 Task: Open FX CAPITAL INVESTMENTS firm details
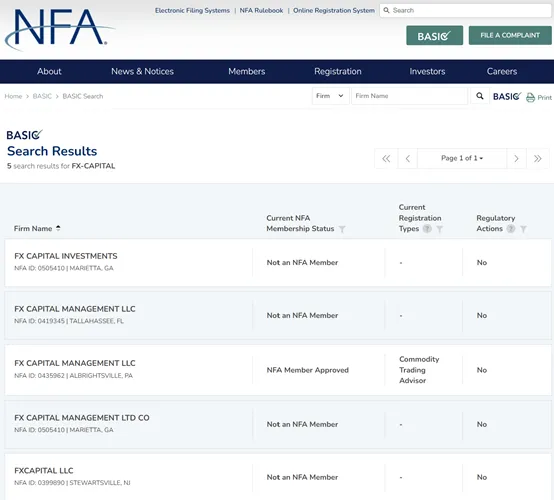pyautogui.click(x=66, y=256)
